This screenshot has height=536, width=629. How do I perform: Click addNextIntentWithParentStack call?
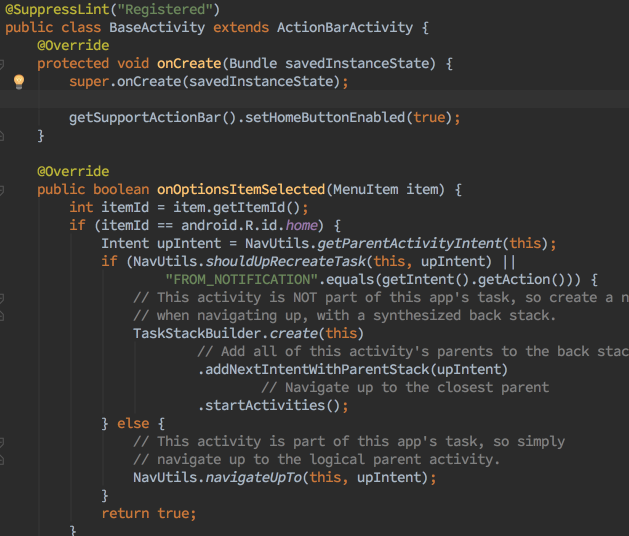[317, 370]
